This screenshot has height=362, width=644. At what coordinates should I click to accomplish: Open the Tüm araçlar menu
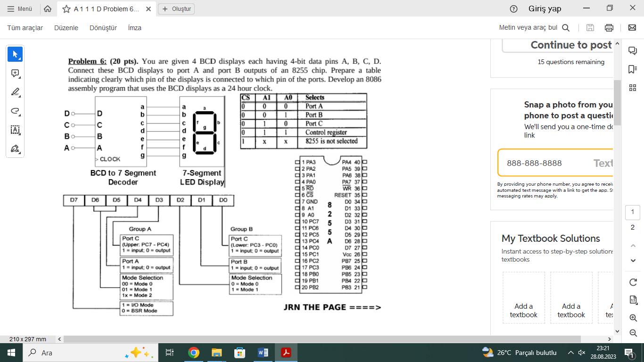click(x=25, y=28)
